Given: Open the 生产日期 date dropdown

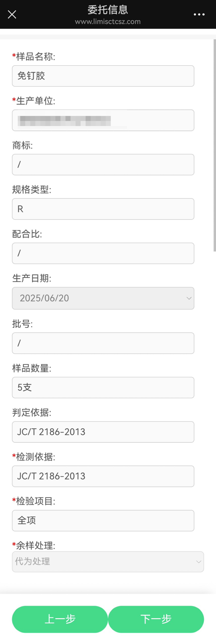Looking at the screenshot, I should (103, 298).
